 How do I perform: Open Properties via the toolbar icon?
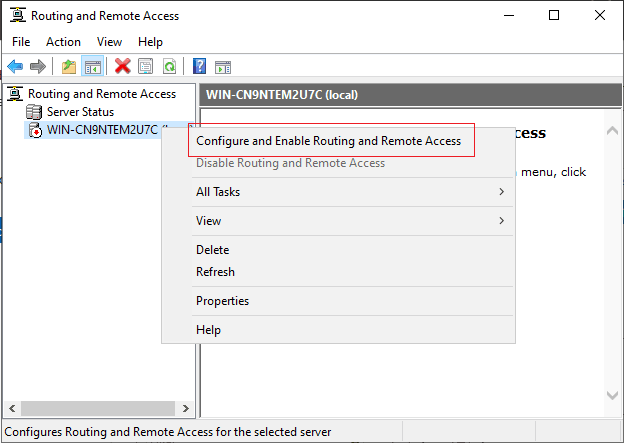[x=146, y=66]
